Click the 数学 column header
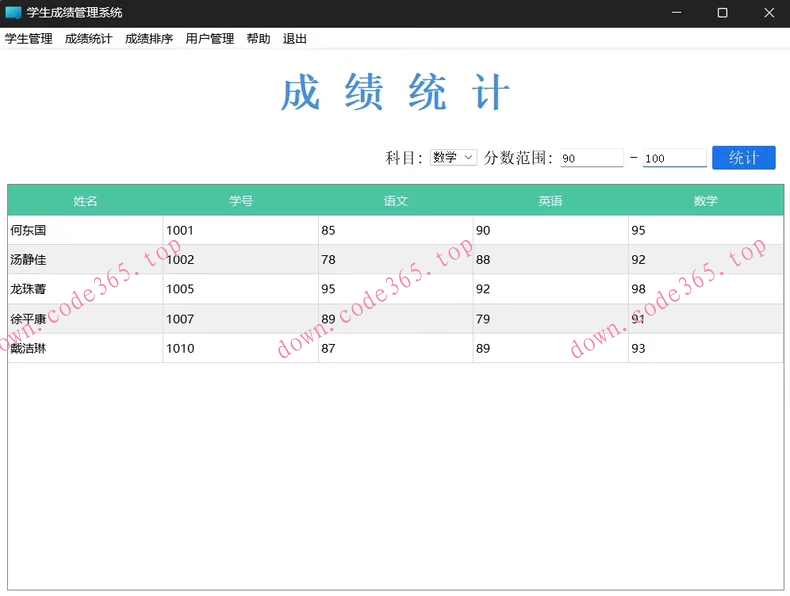Image resolution: width=790 pixels, height=596 pixels. click(x=706, y=201)
